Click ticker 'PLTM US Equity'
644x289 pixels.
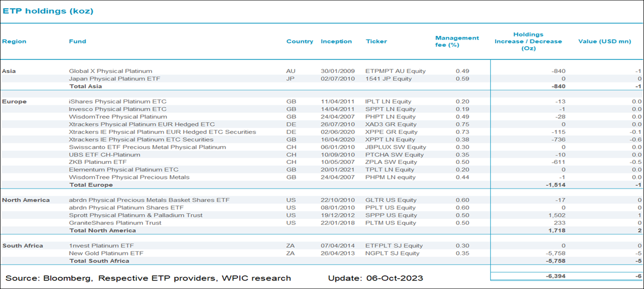click(390, 223)
